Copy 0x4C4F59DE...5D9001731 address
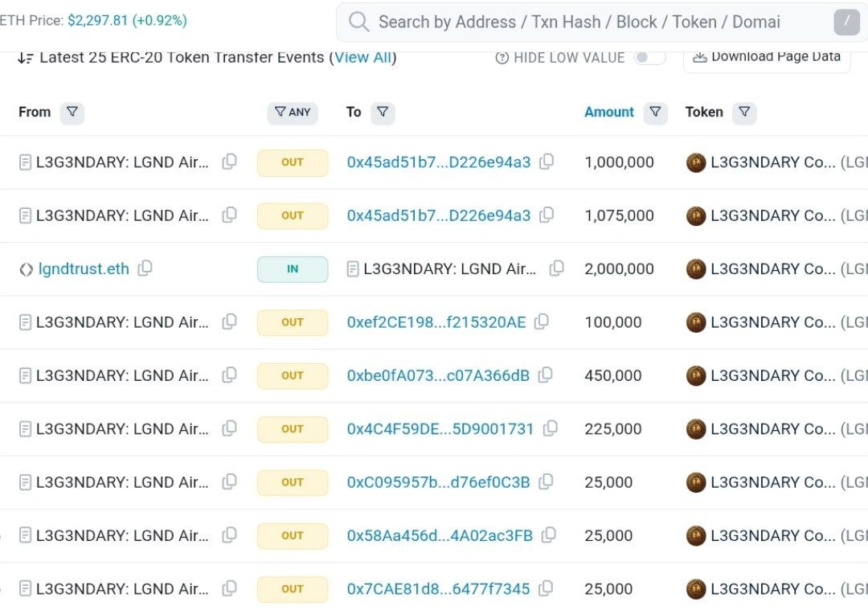Image resolution: width=868 pixels, height=610 pixels. click(551, 428)
